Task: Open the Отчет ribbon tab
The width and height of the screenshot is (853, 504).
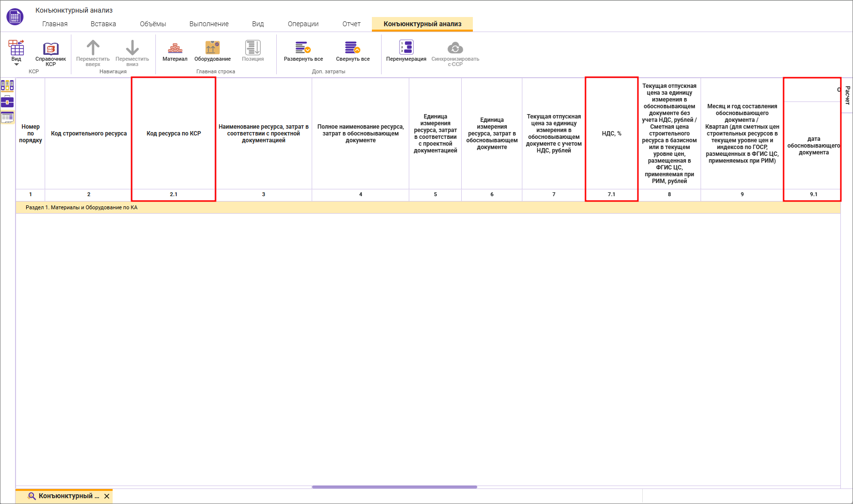Action: click(351, 24)
